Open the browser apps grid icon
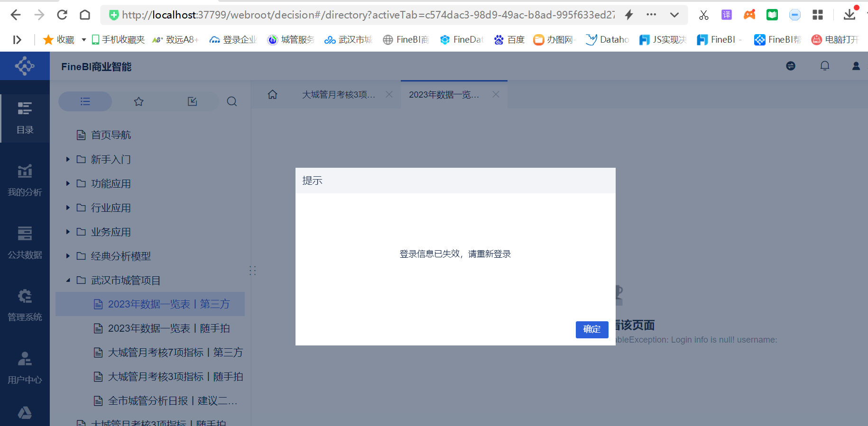Viewport: 868px width, 426px height. click(818, 15)
